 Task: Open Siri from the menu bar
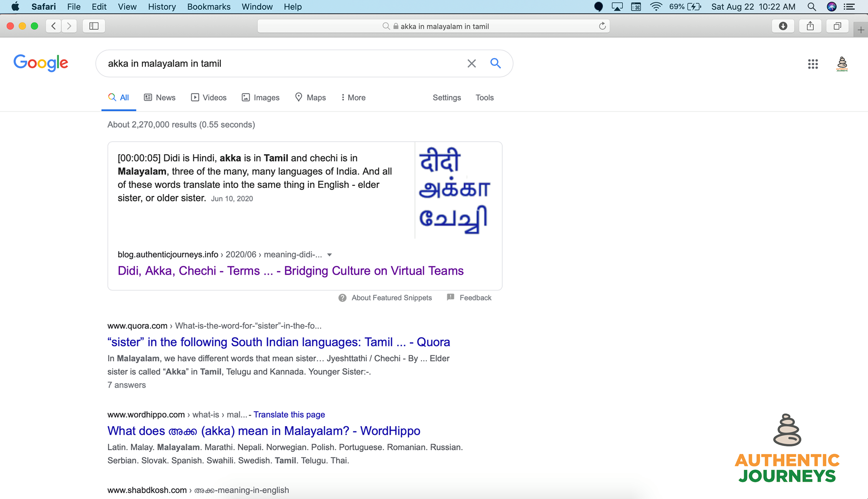pos(832,7)
